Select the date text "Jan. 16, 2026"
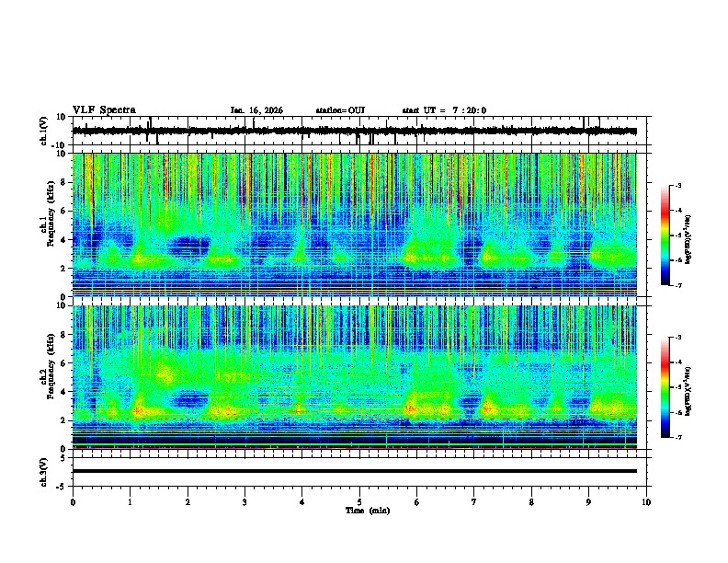The image size is (728, 563). click(256, 110)
